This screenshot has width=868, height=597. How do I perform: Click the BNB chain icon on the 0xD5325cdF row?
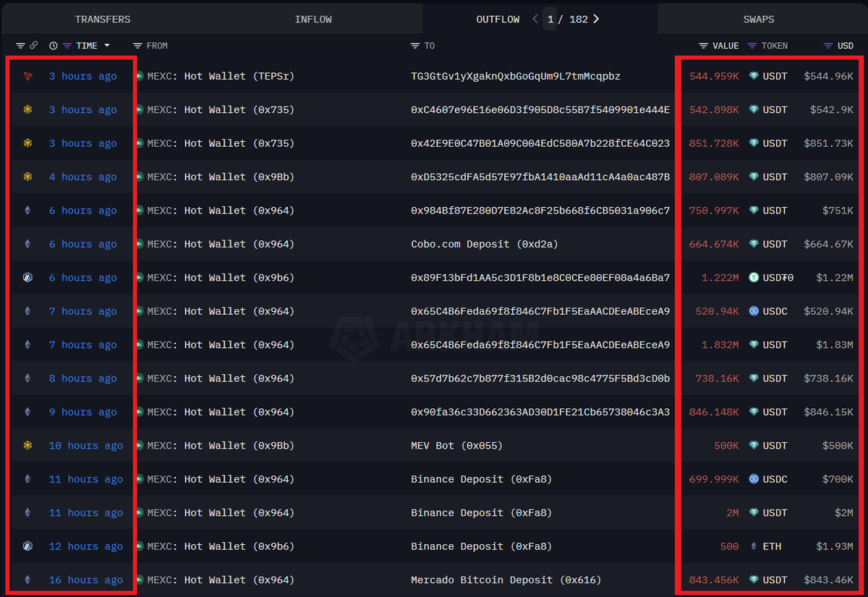(28, 177)
